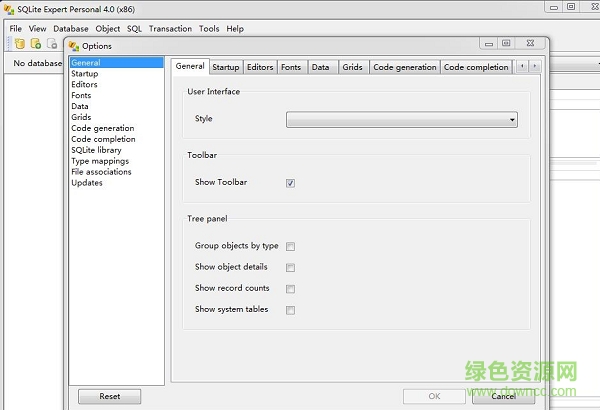This screenshot has width=600, height=410.
Task: Select File associations in the options list
Action: [117, 172]
